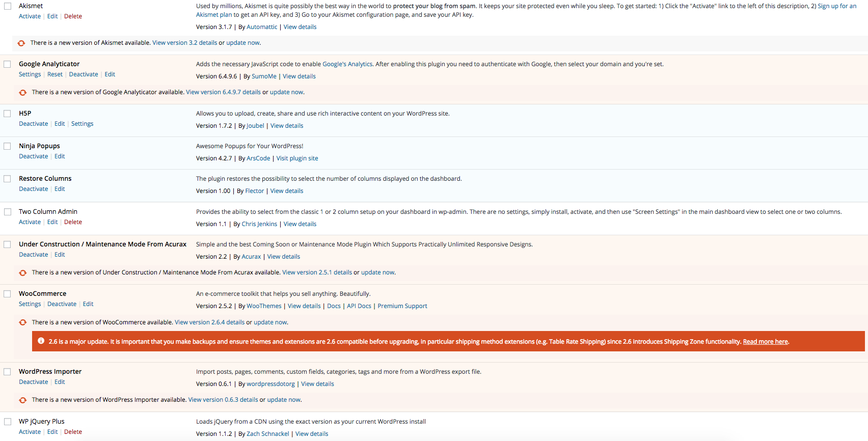This screenshot has width=868, height=441.
Task: Open Akismet update now link
Action: pos(242,43)
